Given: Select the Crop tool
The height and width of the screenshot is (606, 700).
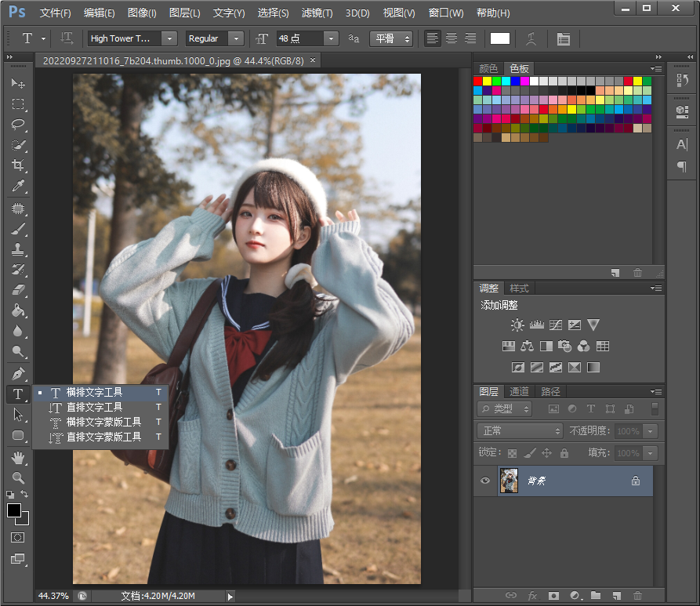Looking at the screenshot, I should [x=18, y=165].
